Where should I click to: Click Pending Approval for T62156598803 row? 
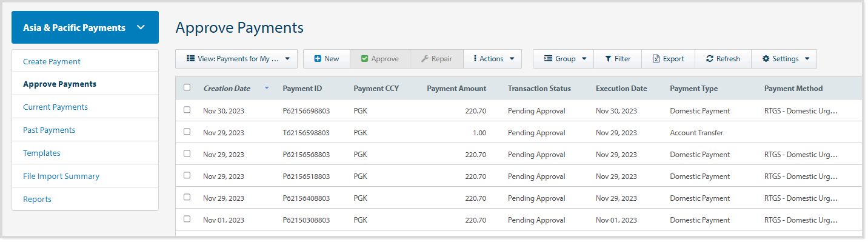(536, 133)
